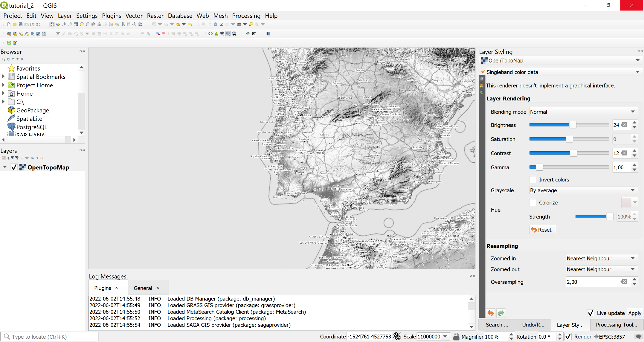Image resolution: width=644 pixels, height=342 pixels.
Task: Collapse the OpenTopoMap layer entry
Action: pos(5,167)
